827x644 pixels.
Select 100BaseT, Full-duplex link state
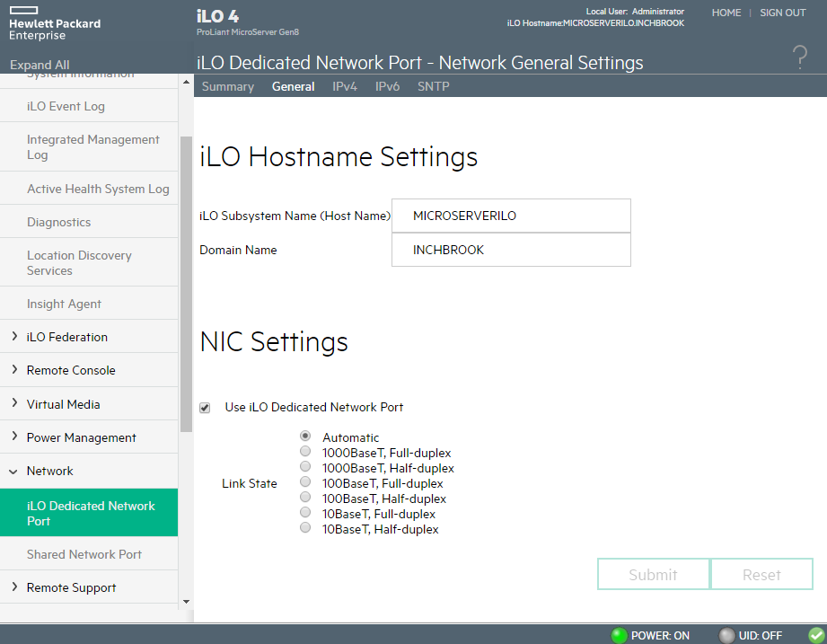coord(305,482)
